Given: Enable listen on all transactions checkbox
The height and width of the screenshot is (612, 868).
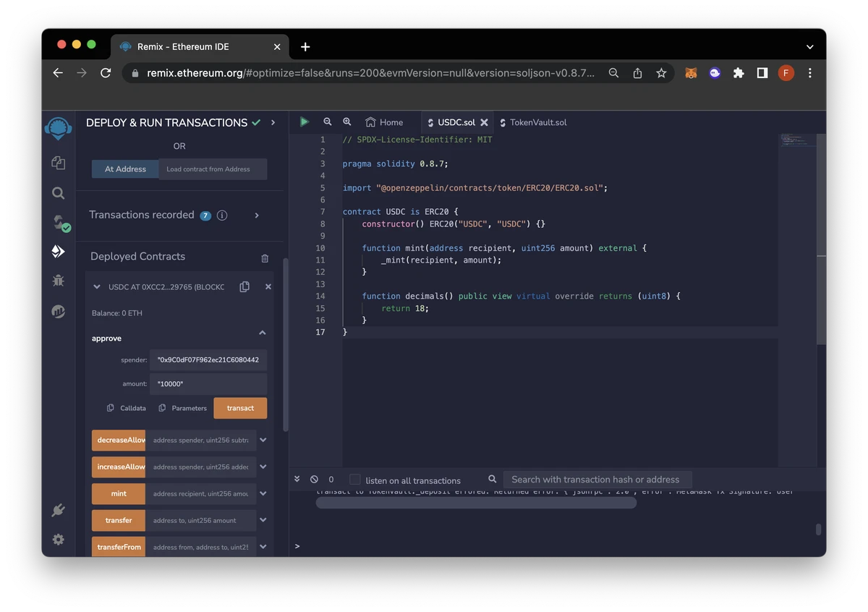Looking at the screenshot, I should [x=355, y=480].
